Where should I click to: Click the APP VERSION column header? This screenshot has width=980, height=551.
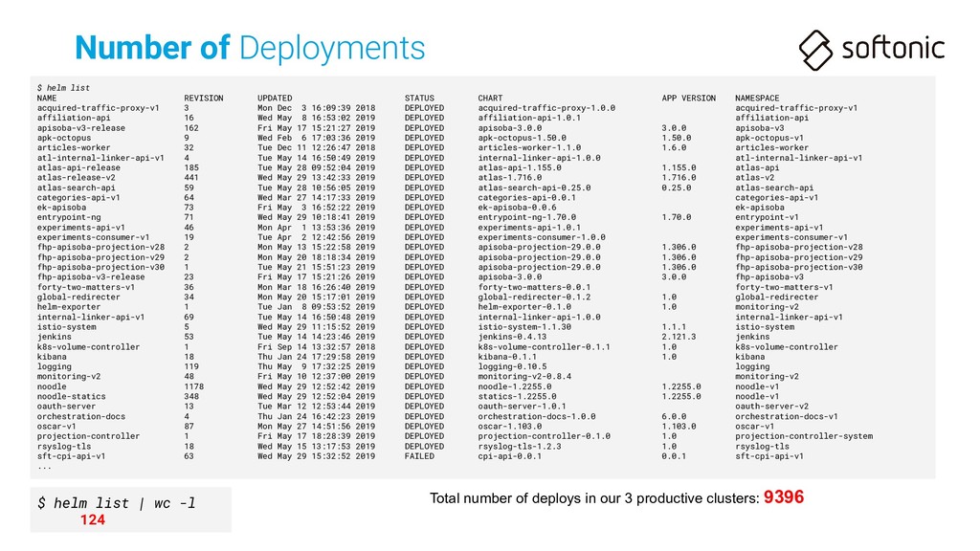689,99
